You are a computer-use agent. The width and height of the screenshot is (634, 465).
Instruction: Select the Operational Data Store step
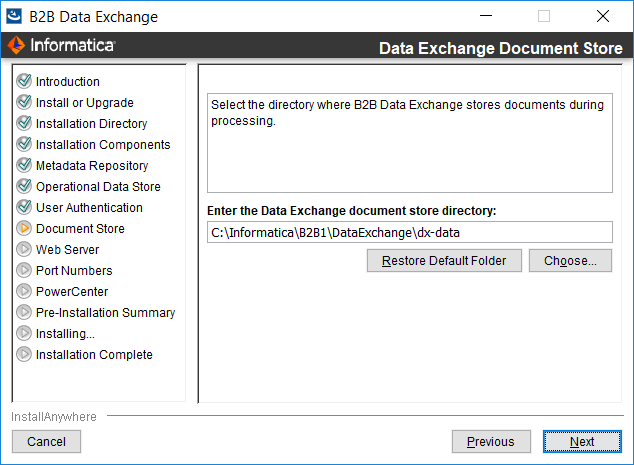(98, 186)
